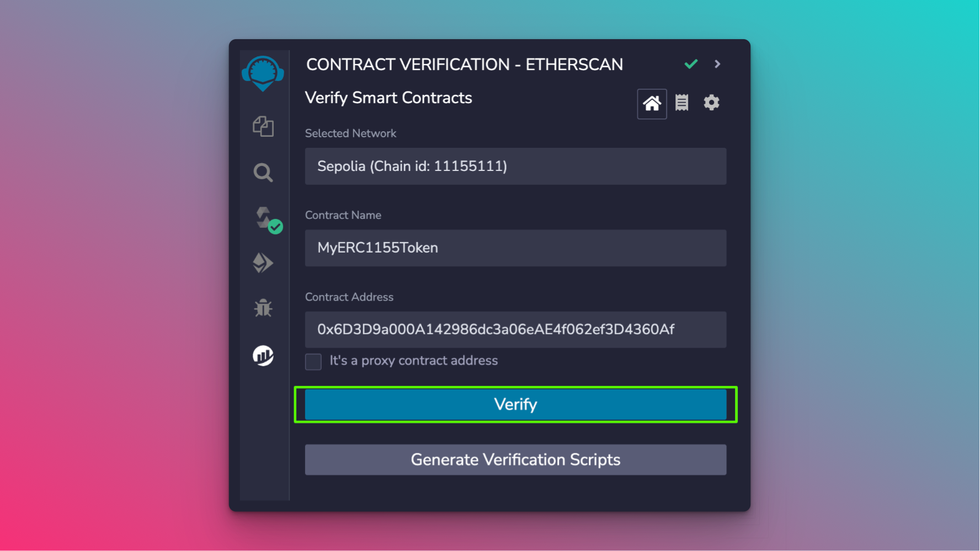Collapse the plugin panel with chevron
The height and width of the screenshot is (551, 980).
tap(717, 64)
